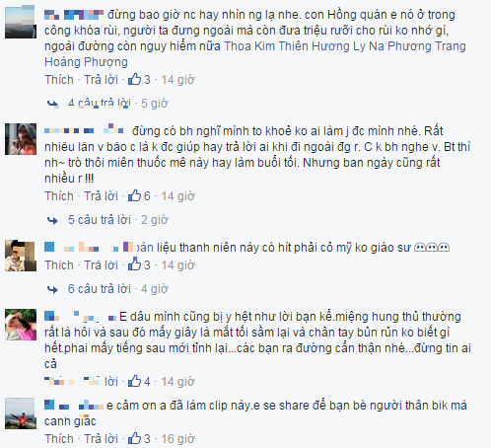Click reply arrow icon beside 6 câu trả lời
This screenshot has height=448, width=491.
pyautogui.click(x=52, y=289)
